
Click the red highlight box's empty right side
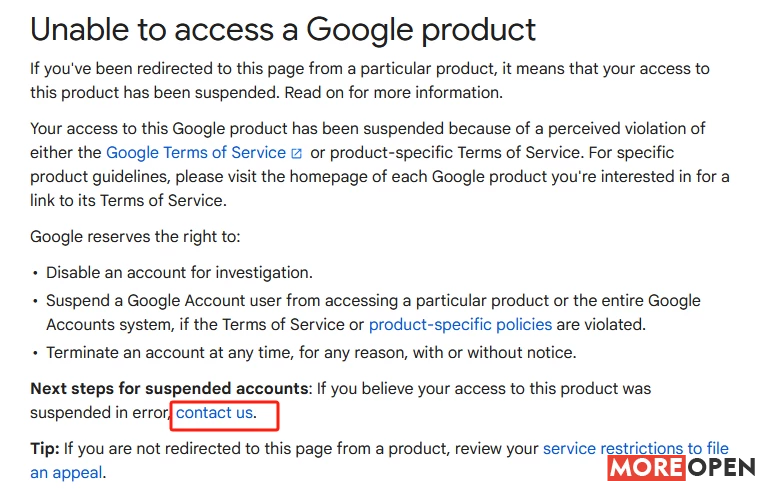tap(267, 415)
